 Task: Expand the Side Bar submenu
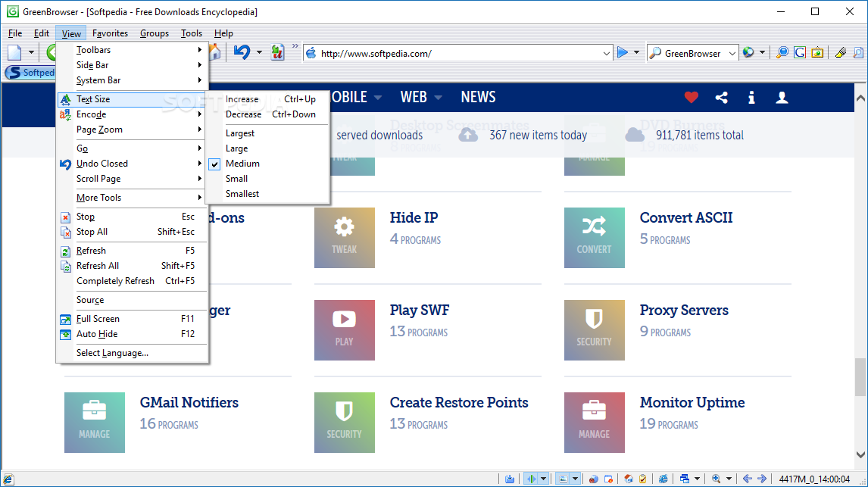(x=133, y=64)
